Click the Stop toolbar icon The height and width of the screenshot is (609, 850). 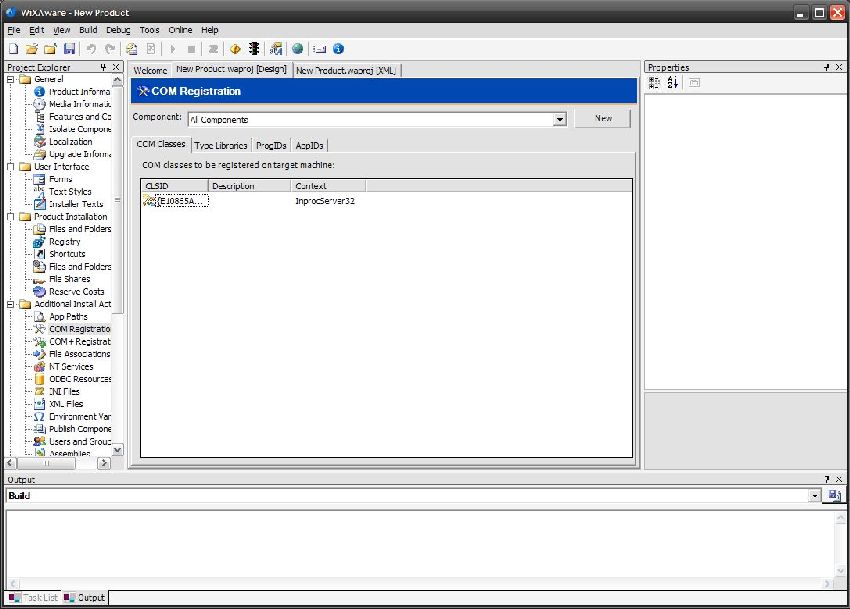click(191, 49)
